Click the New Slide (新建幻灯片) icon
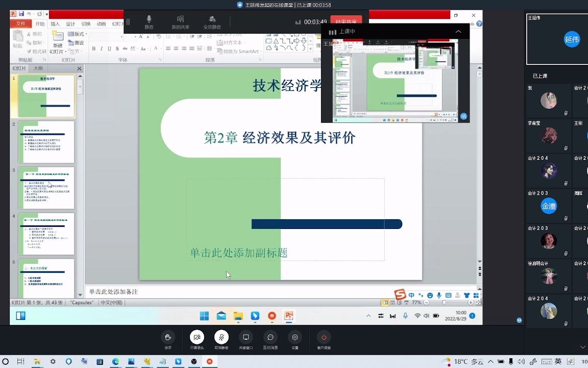Viewport: 588px width, 368px height. [x=58, y=36]
